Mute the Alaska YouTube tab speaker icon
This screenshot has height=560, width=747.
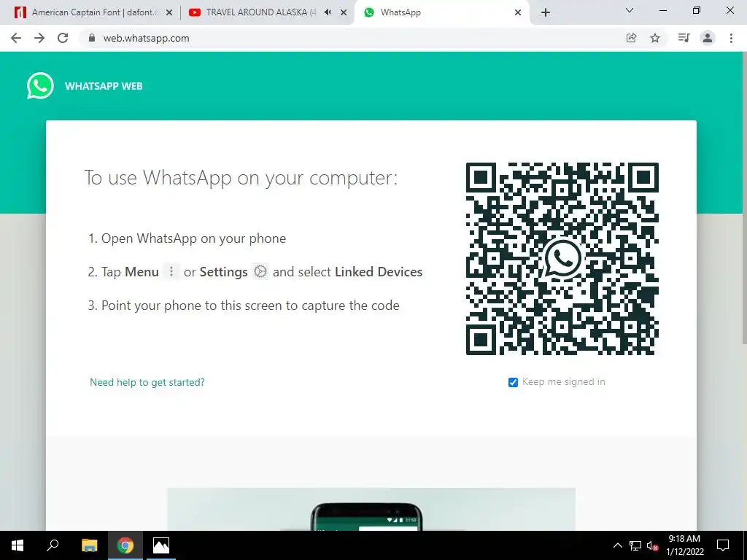click(328, 12)
